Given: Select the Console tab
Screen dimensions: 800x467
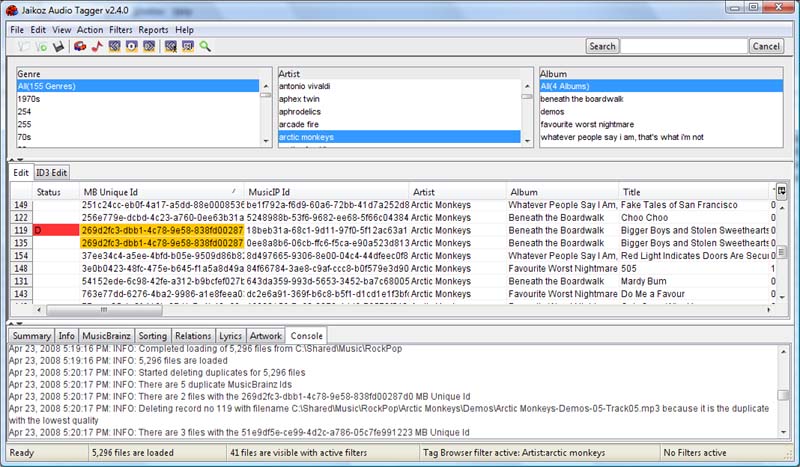Looking at the screenshot, I should (x=306, y=336).
